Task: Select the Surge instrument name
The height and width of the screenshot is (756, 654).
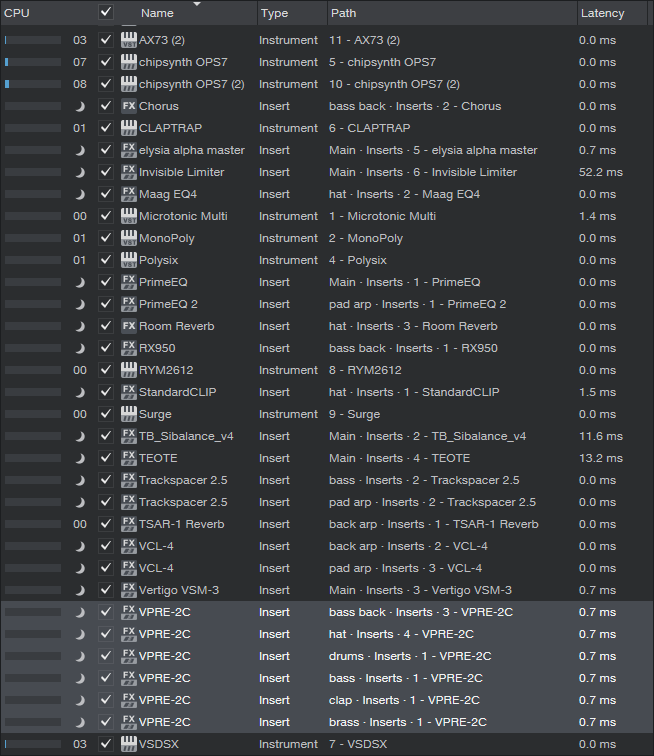Action: [x=155, y=414]
